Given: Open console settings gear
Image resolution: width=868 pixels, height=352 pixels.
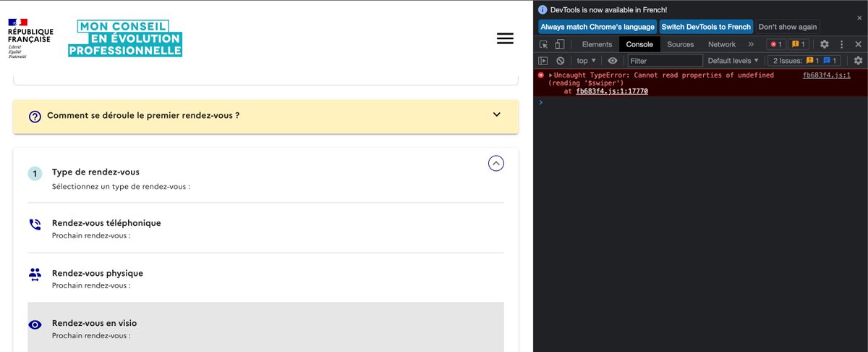Looking at the screenshot, I should pos(858,61).
